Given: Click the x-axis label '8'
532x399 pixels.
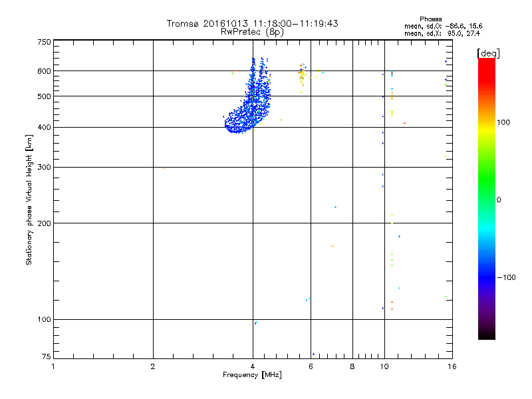Looking at the screenshot, I should (x=352, y=366).
